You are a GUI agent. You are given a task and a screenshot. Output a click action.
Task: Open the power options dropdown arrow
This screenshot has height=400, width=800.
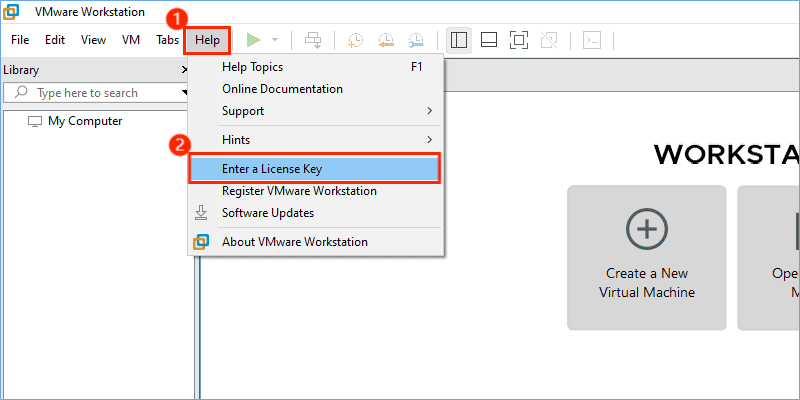(x=274, y=40)
